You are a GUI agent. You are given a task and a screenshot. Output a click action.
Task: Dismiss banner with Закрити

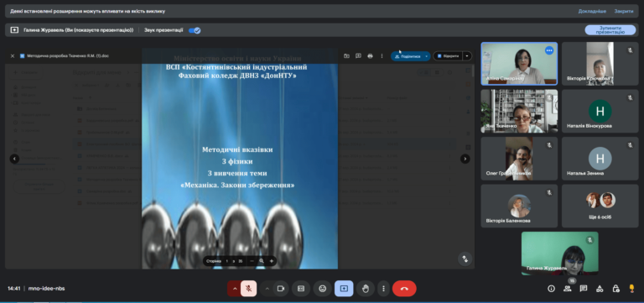tap(624, 11)
